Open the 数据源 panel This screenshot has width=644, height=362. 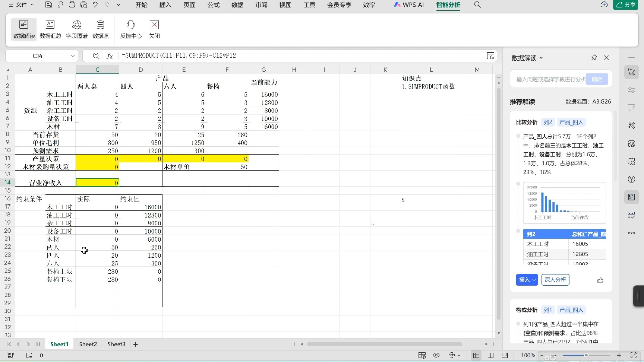100,29
